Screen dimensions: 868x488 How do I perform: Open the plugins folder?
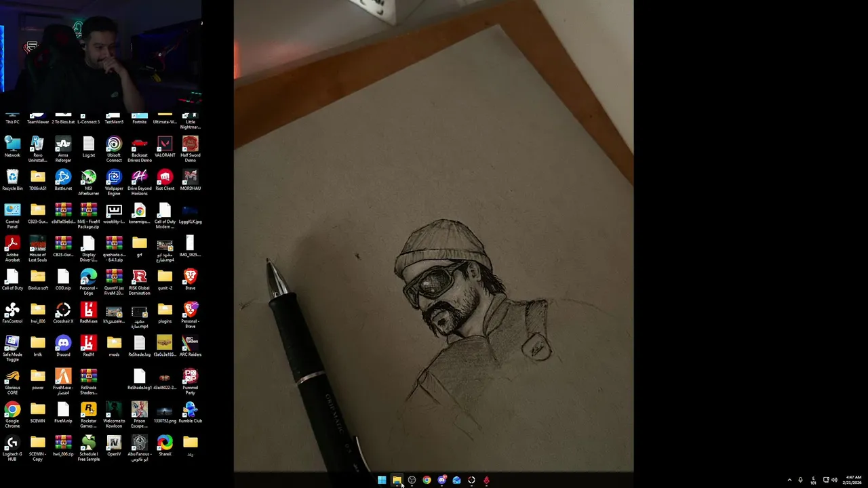[165, 313]
